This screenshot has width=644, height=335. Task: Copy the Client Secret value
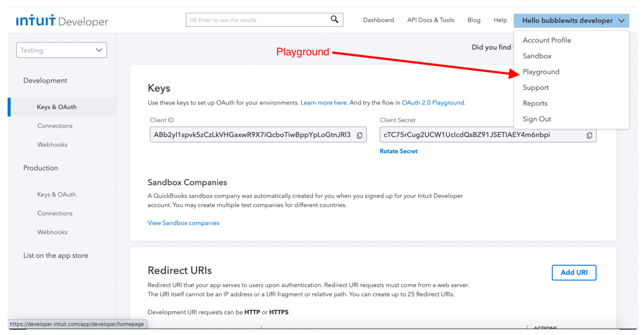pyautogui.click(x=589, y=135)
